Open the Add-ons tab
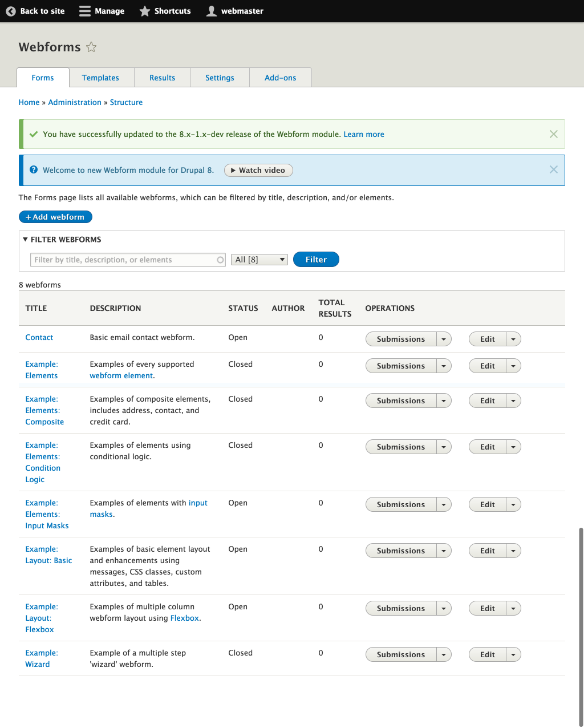 pyautogui.click(x=280, y=78)
